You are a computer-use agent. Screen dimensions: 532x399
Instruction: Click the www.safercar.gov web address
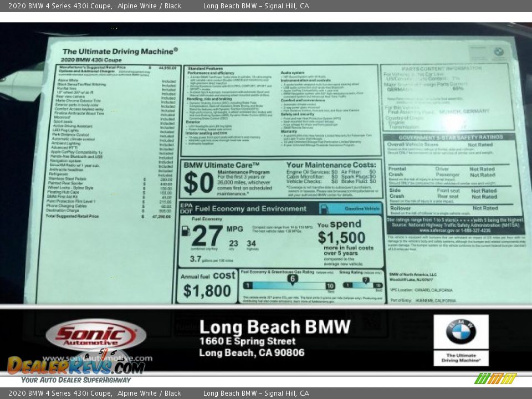pos(454,231)
